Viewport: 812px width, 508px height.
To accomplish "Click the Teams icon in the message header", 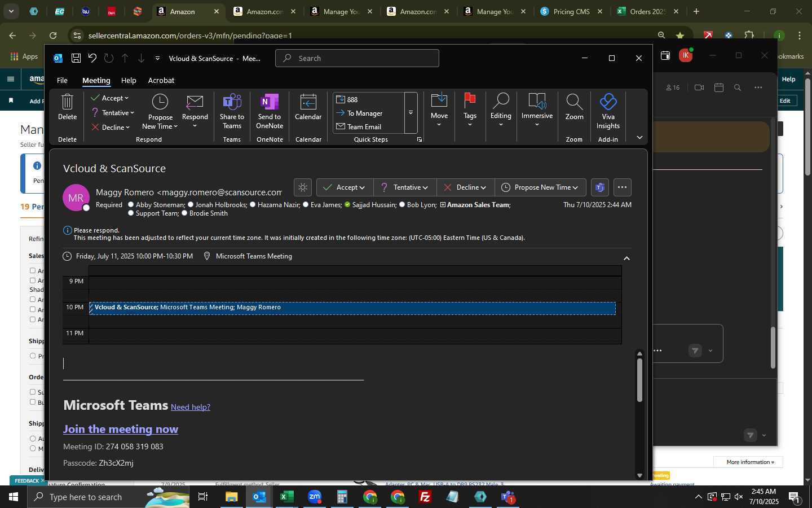I will (x=600, y=187).
